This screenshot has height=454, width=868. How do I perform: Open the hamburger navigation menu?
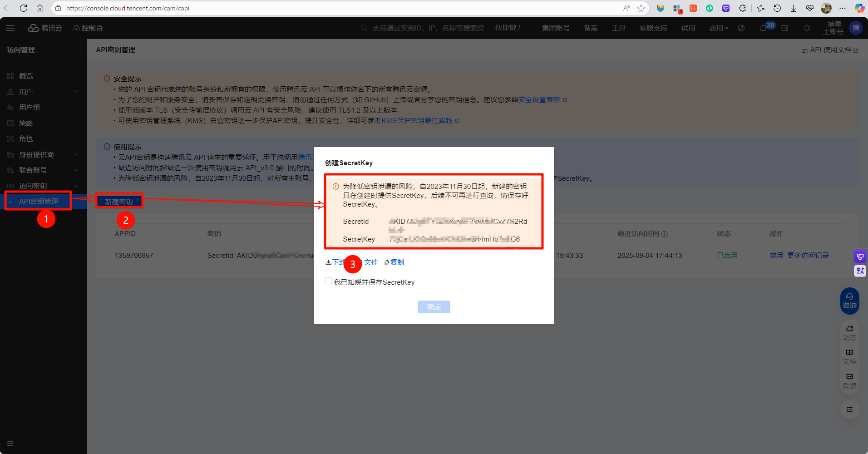[x=10, y=28]
